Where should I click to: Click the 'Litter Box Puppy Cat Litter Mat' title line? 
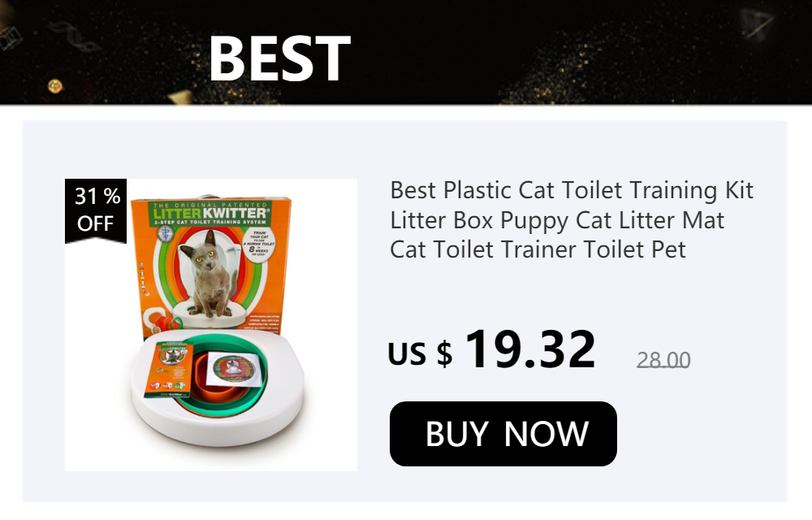557,220
